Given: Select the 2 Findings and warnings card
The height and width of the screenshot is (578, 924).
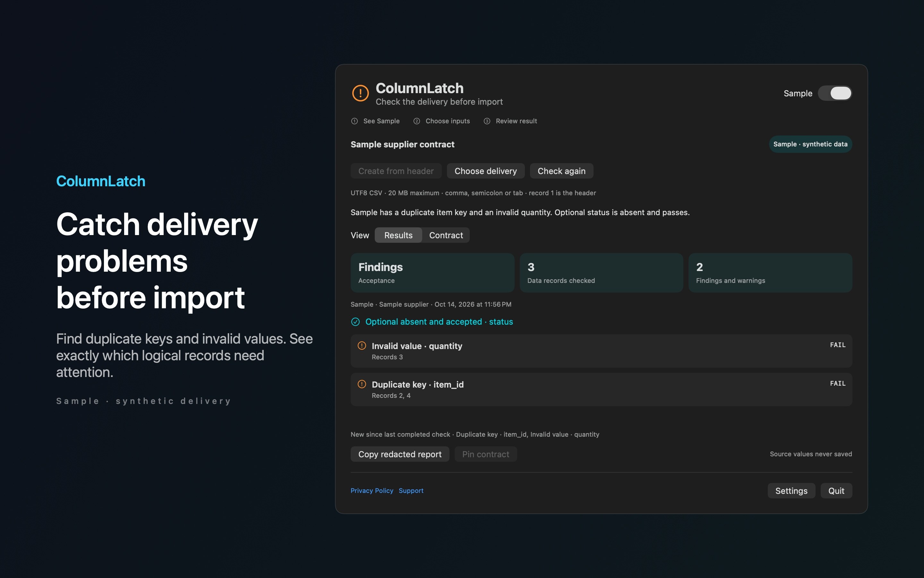Looking at the screenshot, I should tap(770, 273).
